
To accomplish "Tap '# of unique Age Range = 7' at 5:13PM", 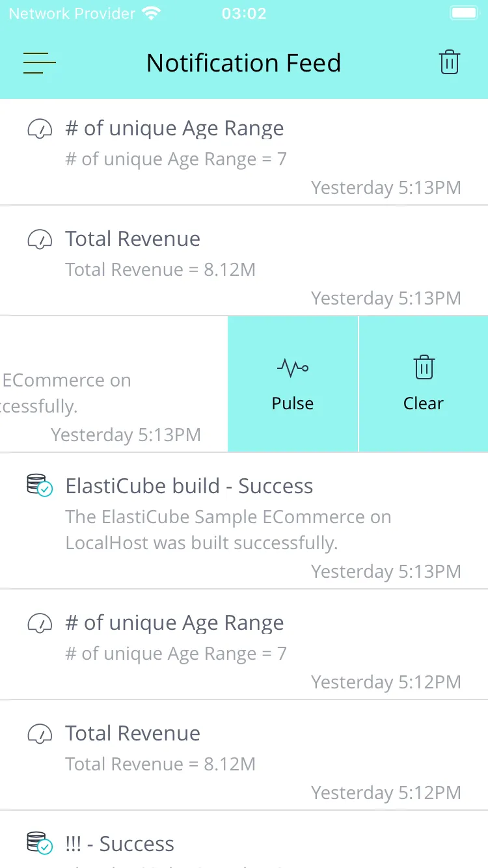I will click(176, 159).
